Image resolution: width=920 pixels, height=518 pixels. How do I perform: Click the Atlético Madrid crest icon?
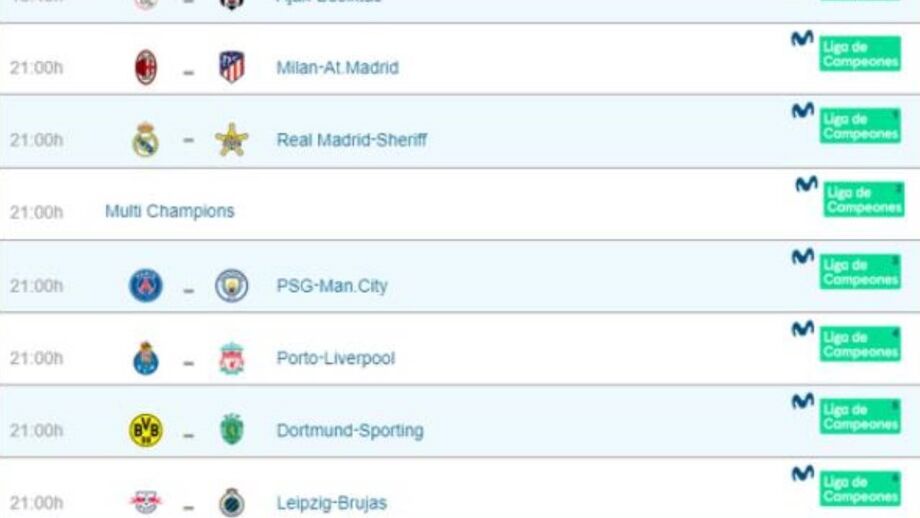tap(232, 67)
